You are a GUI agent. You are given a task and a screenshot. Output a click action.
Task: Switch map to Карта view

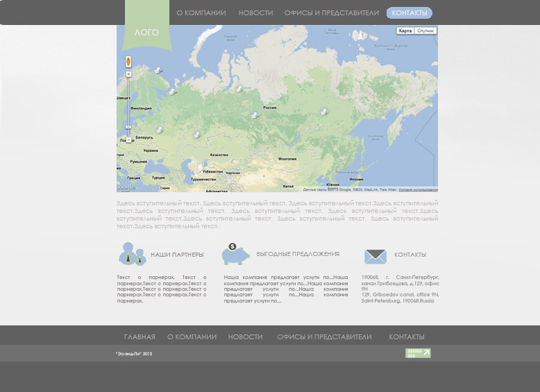405,31
